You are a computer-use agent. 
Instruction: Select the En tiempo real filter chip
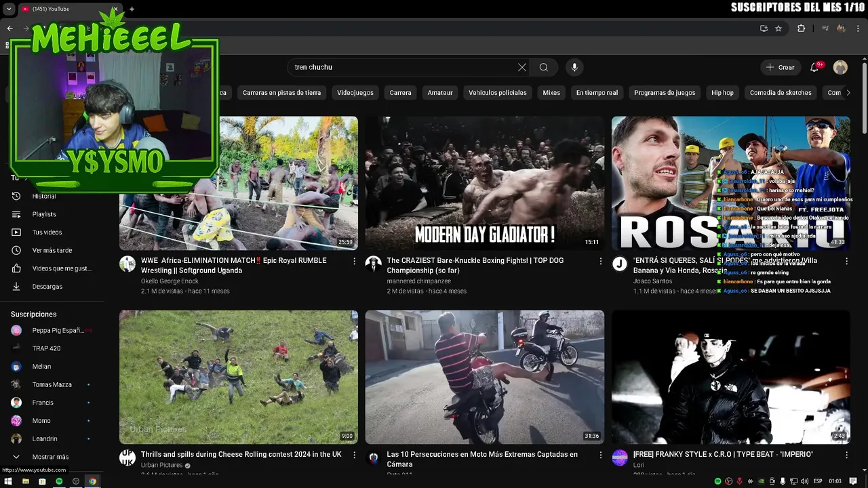pos(597,93)
